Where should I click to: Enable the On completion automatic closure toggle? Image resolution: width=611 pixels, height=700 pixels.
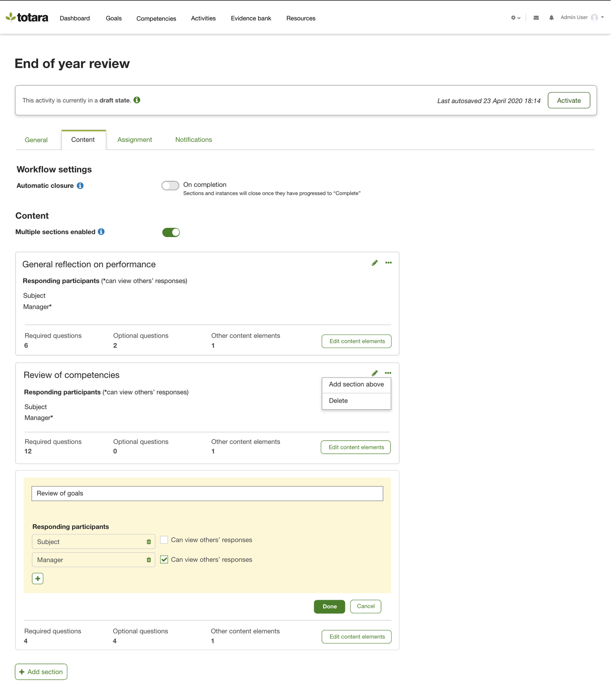(x=170, y=186)
